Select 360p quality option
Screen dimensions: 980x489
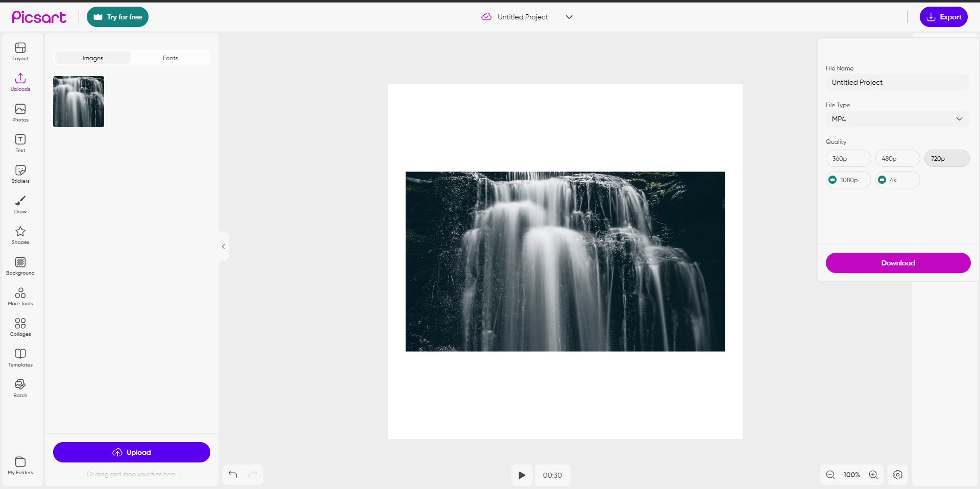pos(847,158)
